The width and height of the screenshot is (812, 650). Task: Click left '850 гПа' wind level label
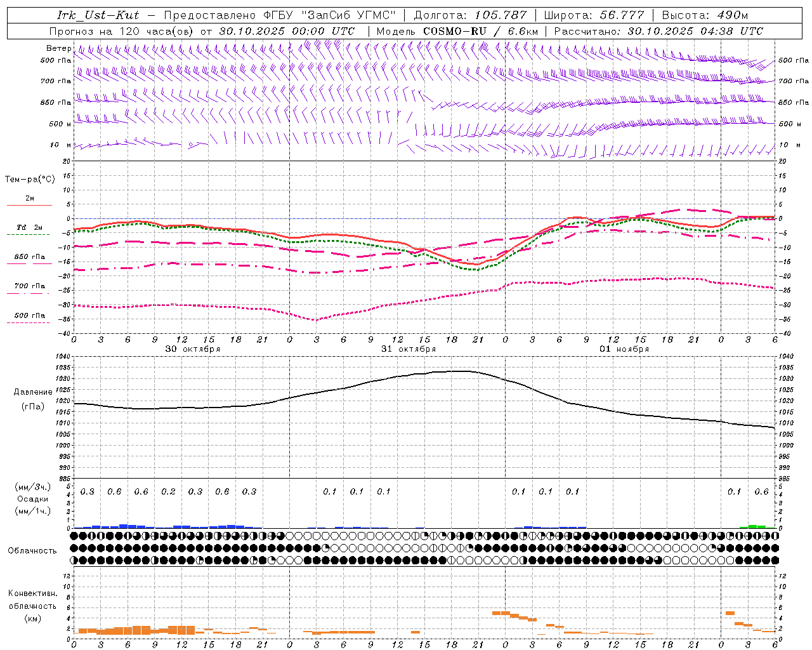point(56,102)
